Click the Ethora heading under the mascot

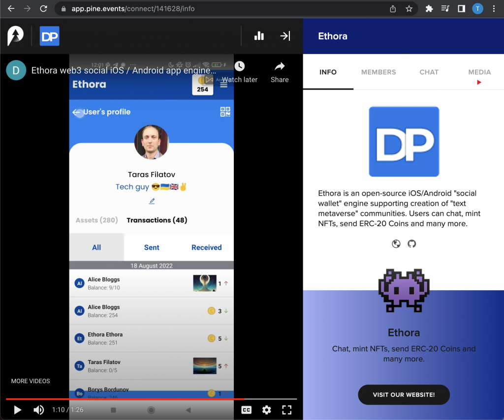pyautogui.click(x=404, y=332)
